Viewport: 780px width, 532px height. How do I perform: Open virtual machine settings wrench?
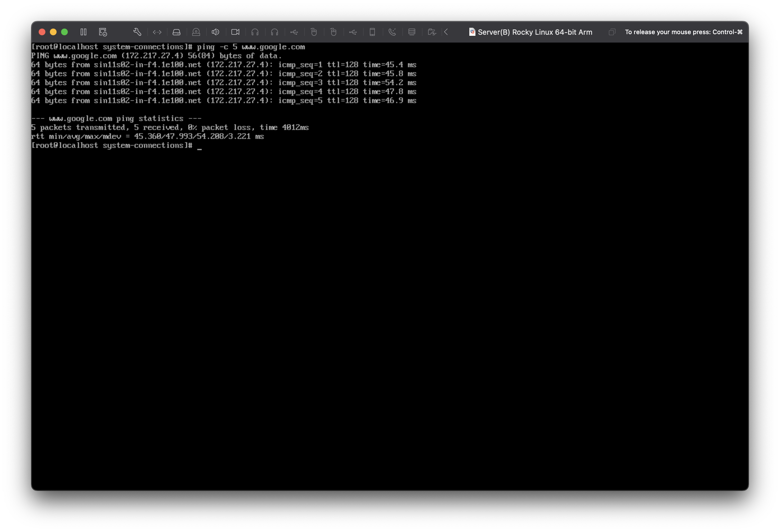pos(137,32)
